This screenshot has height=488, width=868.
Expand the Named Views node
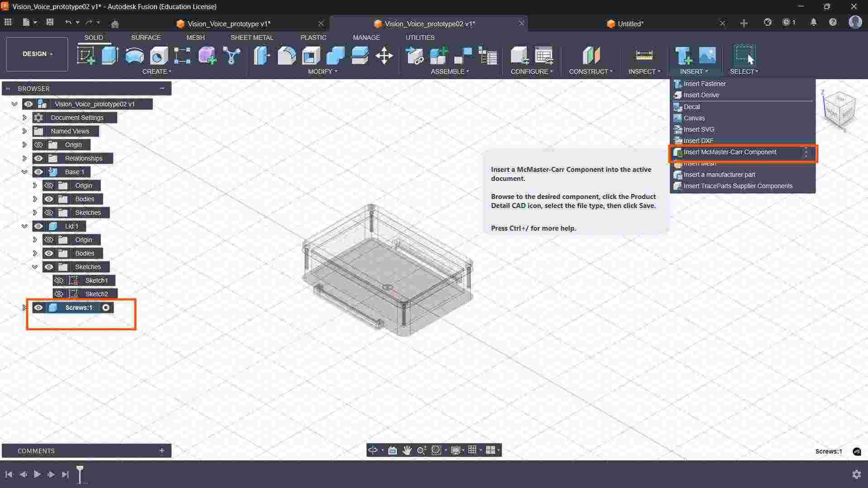(24, 131)
